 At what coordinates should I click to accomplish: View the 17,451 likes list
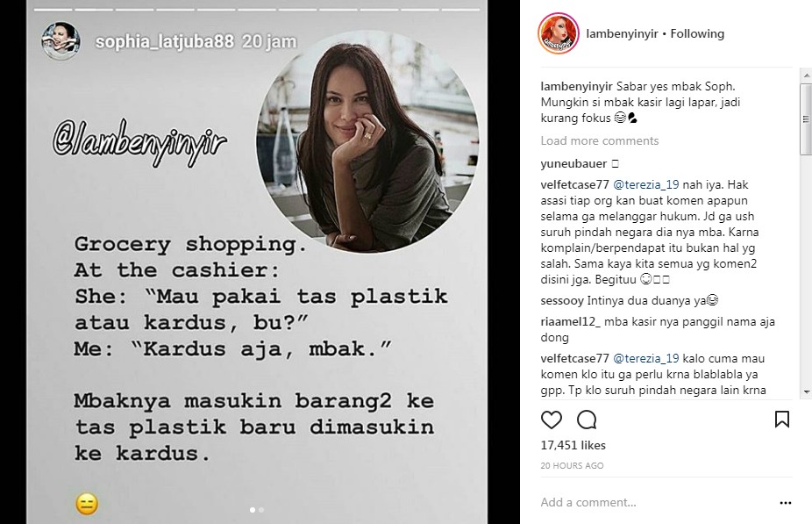click(573, 445)
